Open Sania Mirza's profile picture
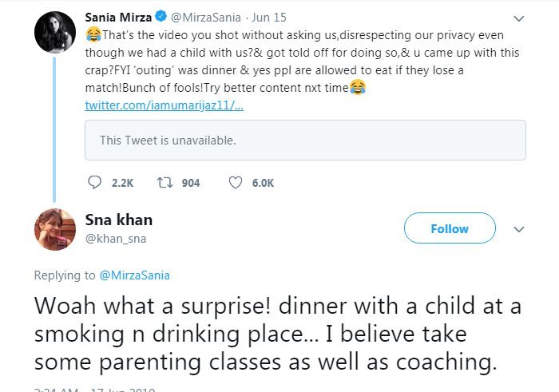Image resolution: width=559 pixels, height=392 pixels. (x=54, y=34)
